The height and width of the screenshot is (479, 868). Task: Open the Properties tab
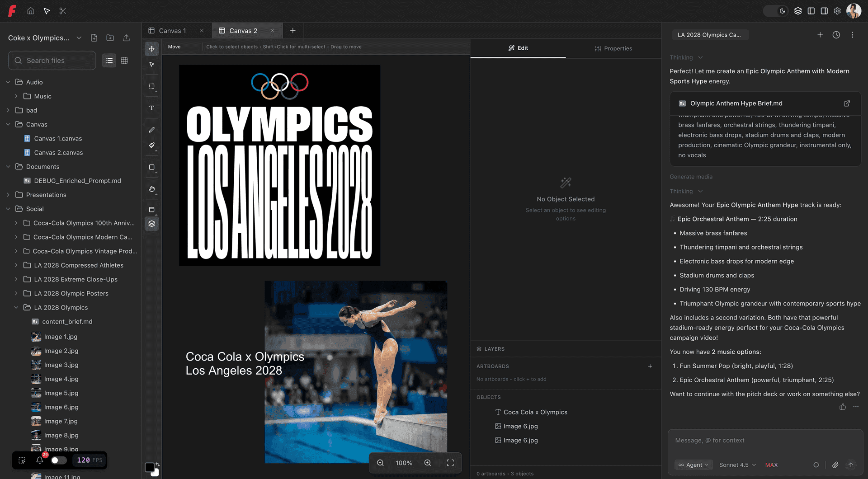click(x=613, y=48)
